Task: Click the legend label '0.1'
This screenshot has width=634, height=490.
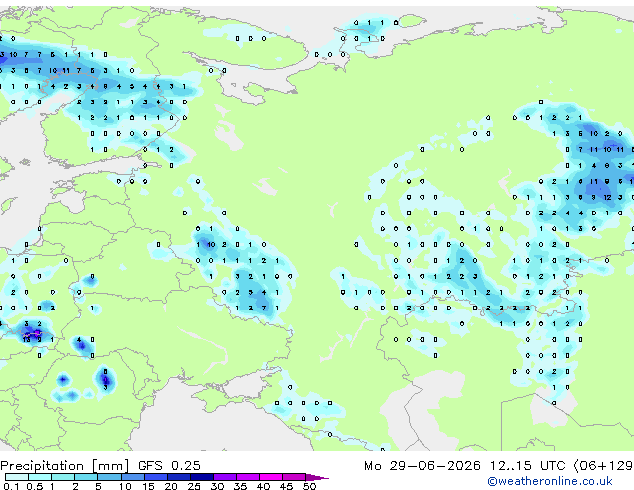Action: [x=11, y=486]
